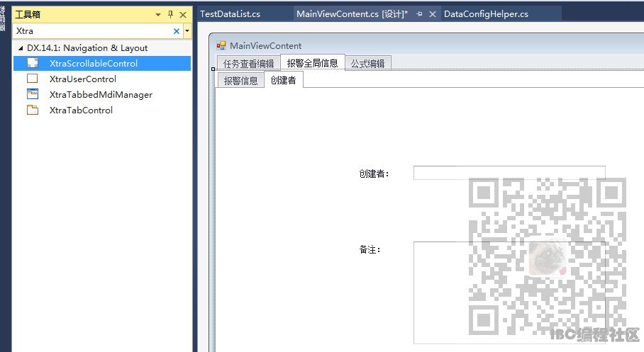644x352 pixels.
Task: Close the toolbox panel
Action: tap(183, 15)
